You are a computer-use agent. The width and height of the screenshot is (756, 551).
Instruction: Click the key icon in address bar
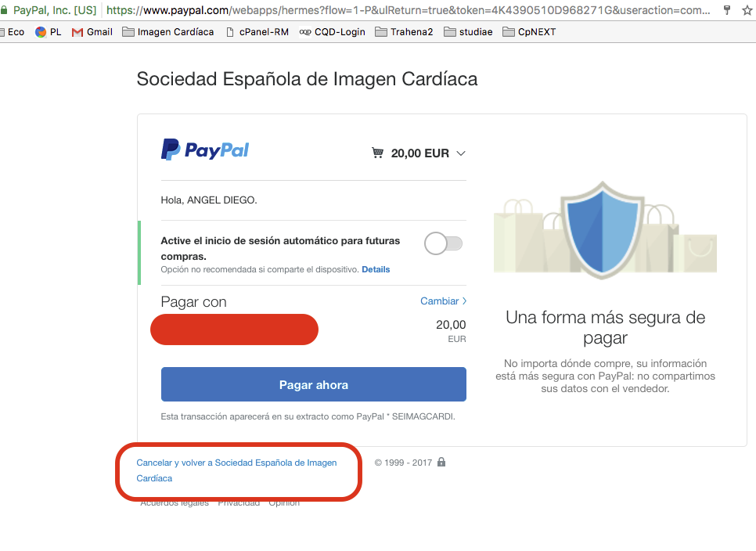727,10
